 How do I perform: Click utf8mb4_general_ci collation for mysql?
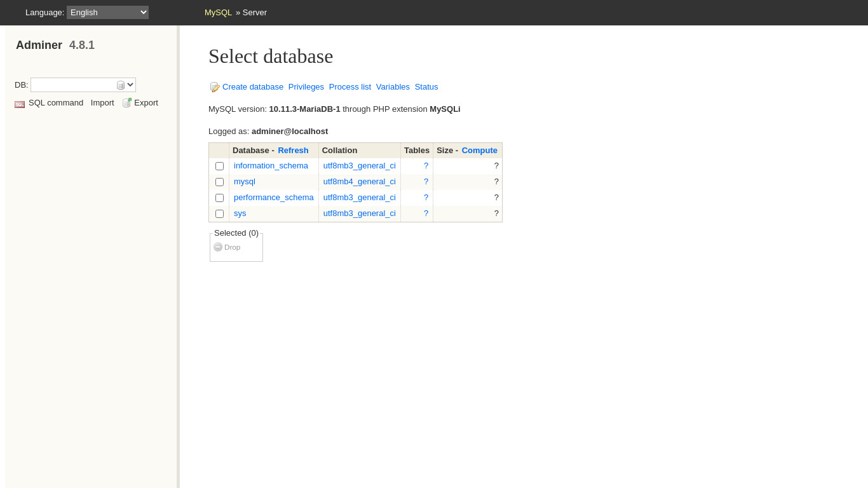coord(359,182)
